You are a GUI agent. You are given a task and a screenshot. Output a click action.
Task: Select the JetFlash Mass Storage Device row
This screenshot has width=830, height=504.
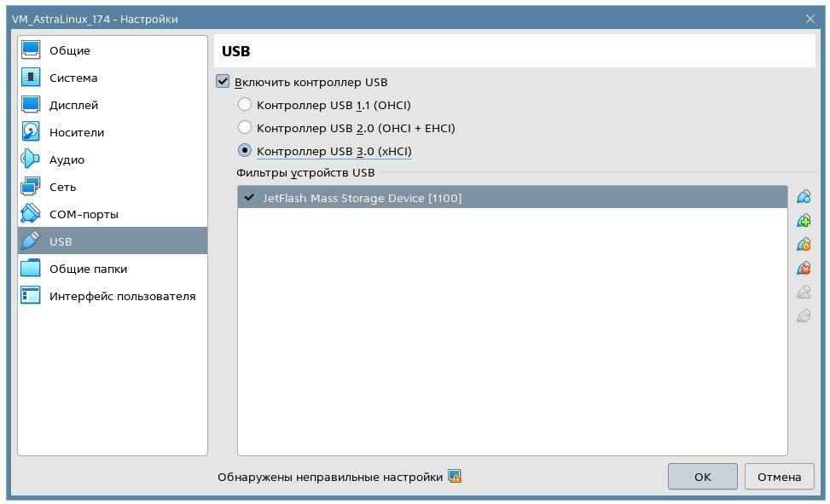click(x=512, y=198)
